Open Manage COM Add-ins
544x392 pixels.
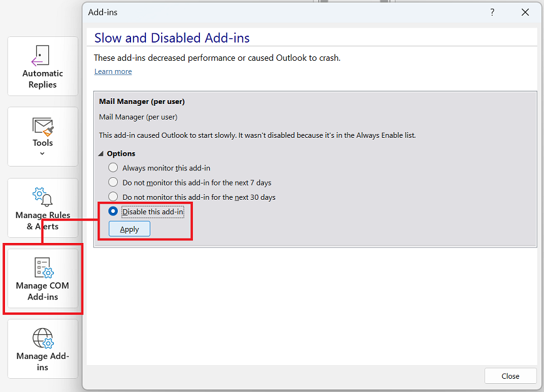[43, 279]
